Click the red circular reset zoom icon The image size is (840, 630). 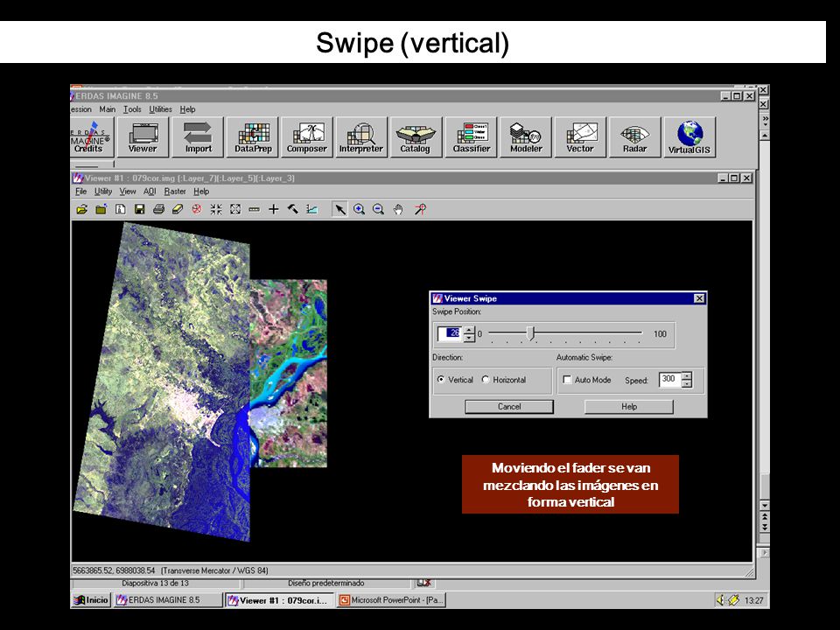point(197,209)
